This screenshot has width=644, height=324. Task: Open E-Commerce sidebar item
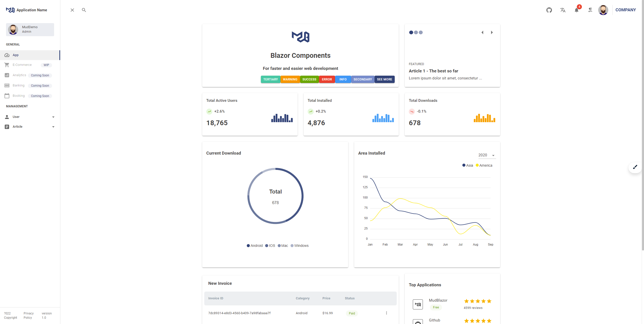pyautogui.click(x=22, y=65)
